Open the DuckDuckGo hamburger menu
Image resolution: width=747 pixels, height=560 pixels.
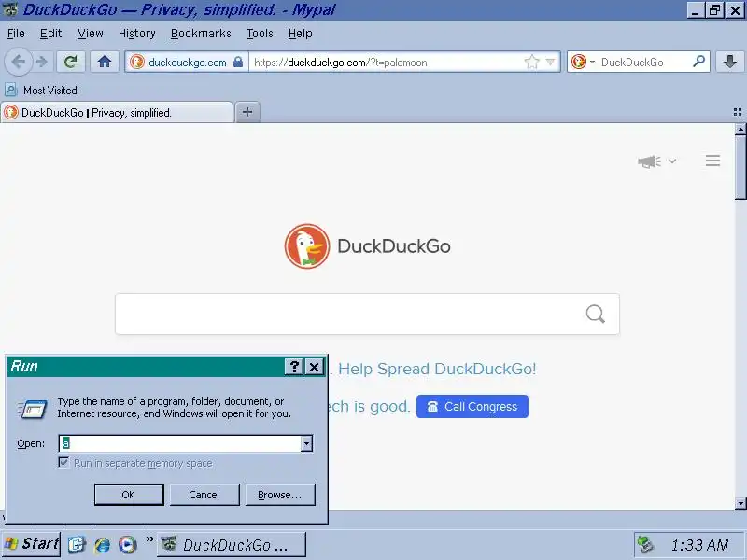pyautogui.click(x=712, y=161)
